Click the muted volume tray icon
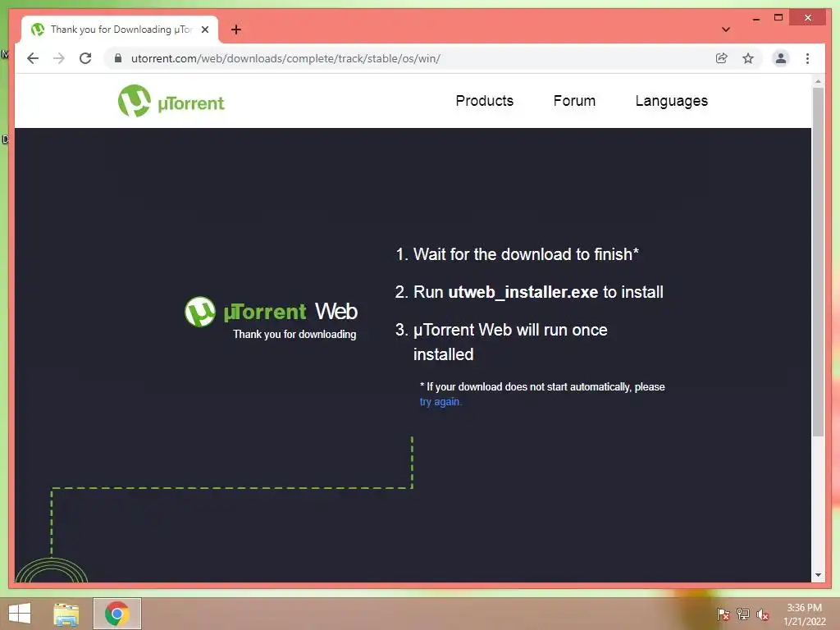 pyautogui.click(x=763, y=614)
